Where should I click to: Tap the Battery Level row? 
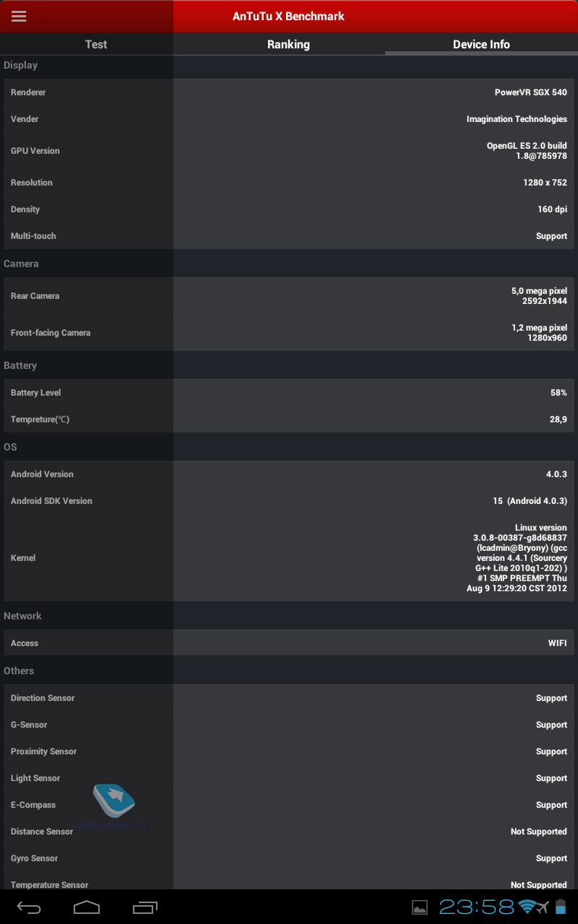point(289,393)
